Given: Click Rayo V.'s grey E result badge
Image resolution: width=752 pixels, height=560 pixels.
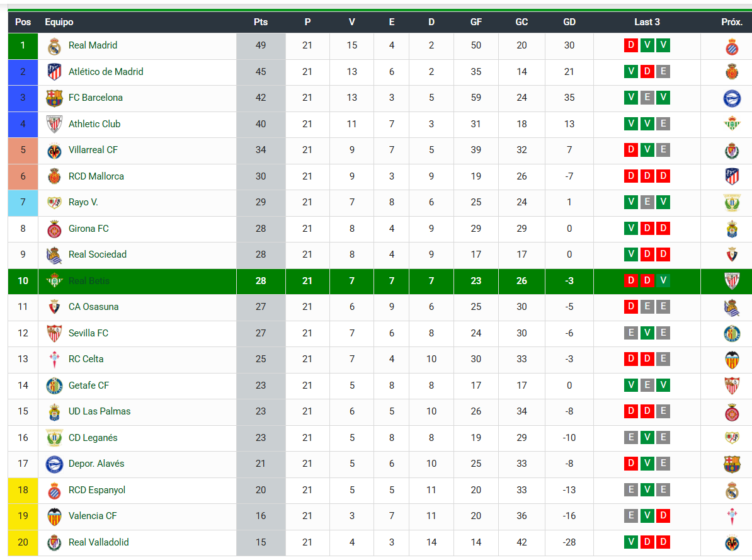Looking at the screenshot, I should (647, 202).
